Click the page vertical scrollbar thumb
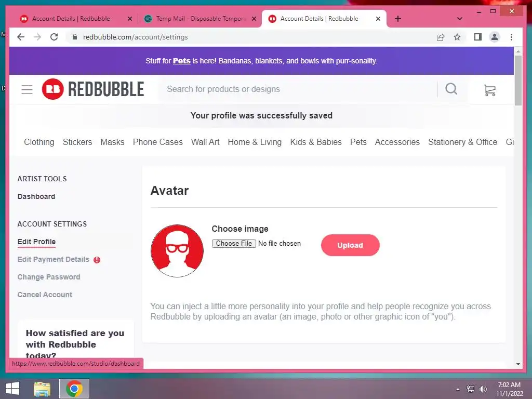Image resolution: width=532 pixels, height=399 pixels. tap(518, 81)
